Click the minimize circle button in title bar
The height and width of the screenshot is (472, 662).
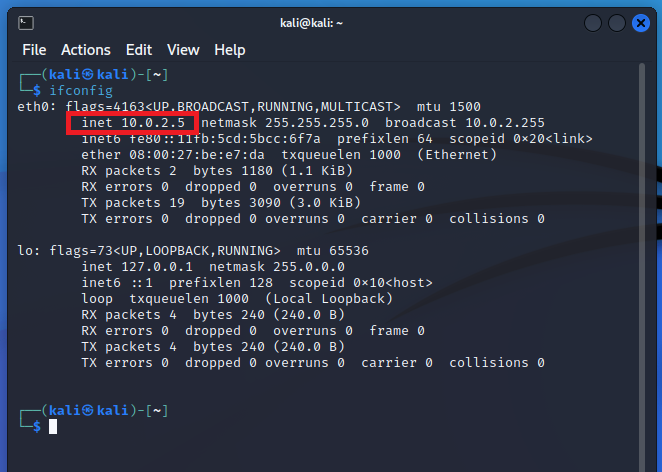click(x=593, y=23)
